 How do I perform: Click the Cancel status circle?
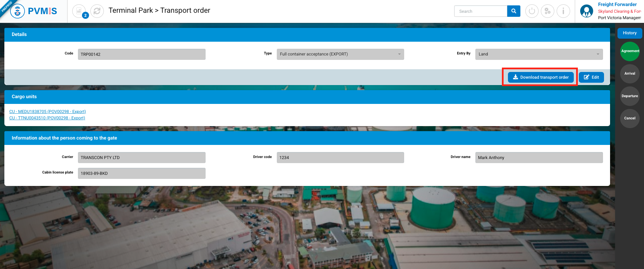tap(630, 118)
